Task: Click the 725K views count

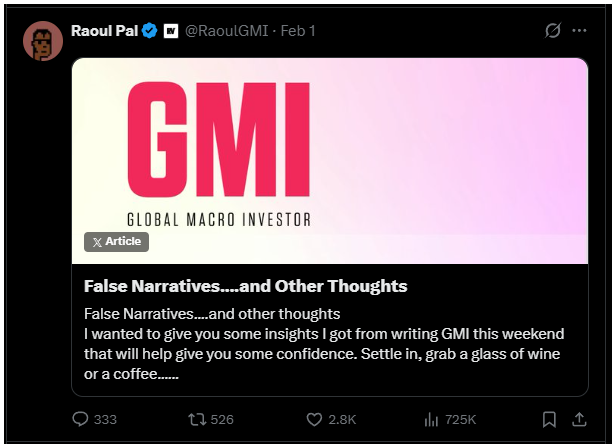Action: click(460, 420)
